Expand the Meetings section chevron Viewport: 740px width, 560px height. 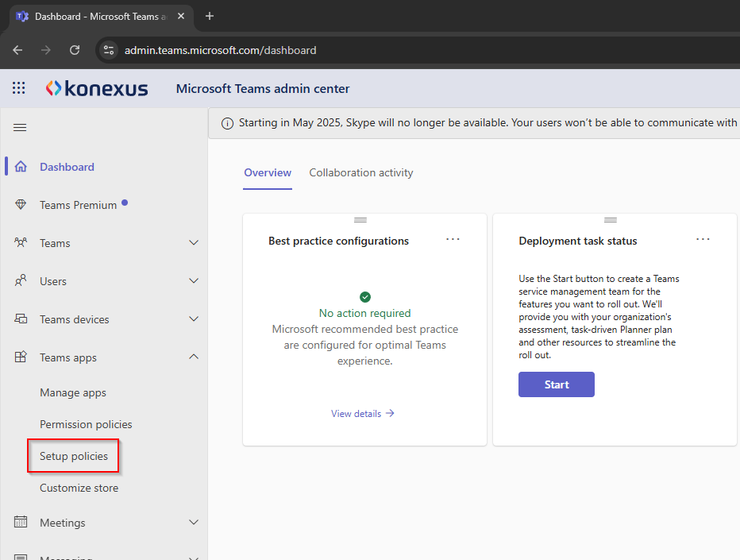[x=194, y=523]
